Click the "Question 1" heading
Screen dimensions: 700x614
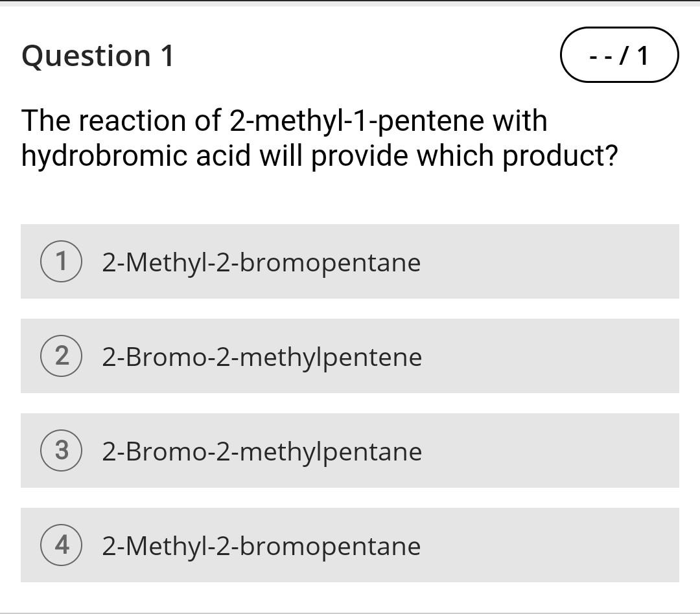(x=97, y=56)
